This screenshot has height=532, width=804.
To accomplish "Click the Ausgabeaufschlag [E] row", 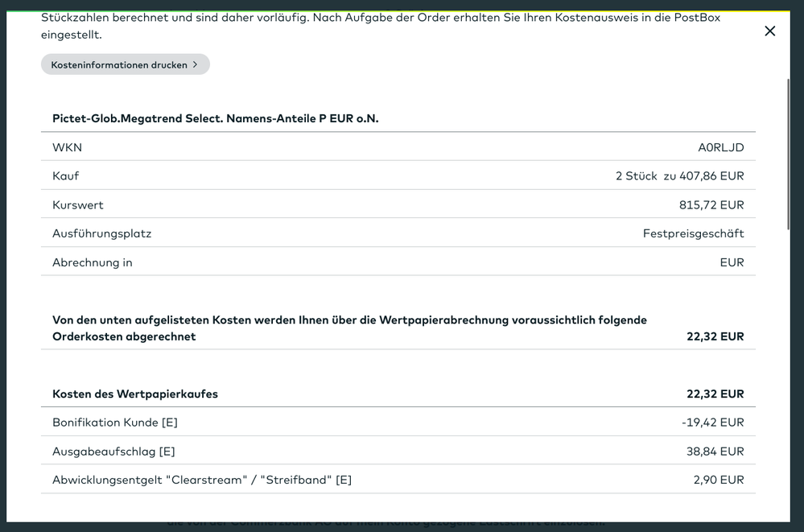I will click(113, 452).
